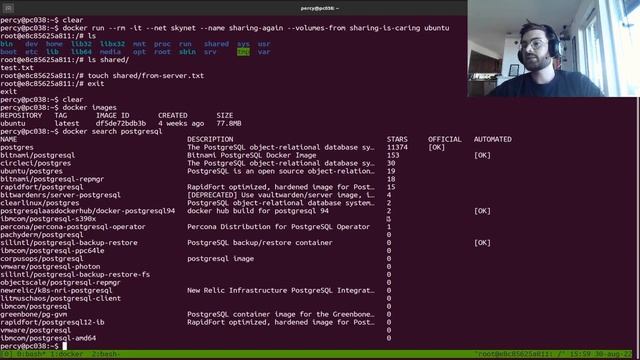
Task: Click the 'corpusops/postgresql' result name
Action: coord(42,259)
